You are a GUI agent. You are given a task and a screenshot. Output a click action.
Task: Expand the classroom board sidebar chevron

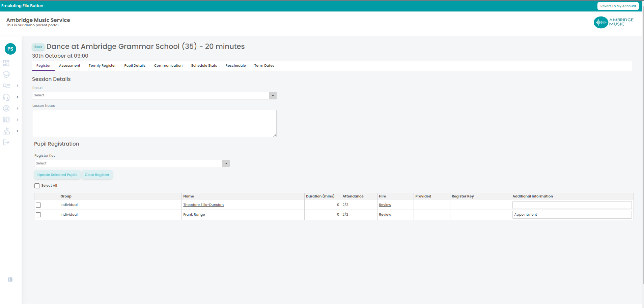[18, 120]
